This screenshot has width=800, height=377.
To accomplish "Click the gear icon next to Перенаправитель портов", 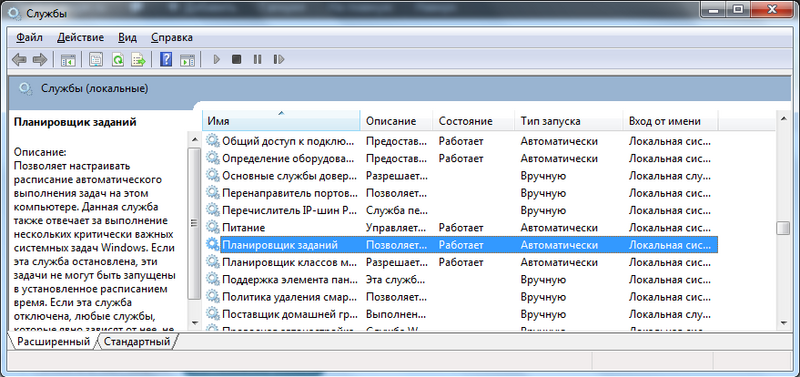I will click(x=212, y=193).
